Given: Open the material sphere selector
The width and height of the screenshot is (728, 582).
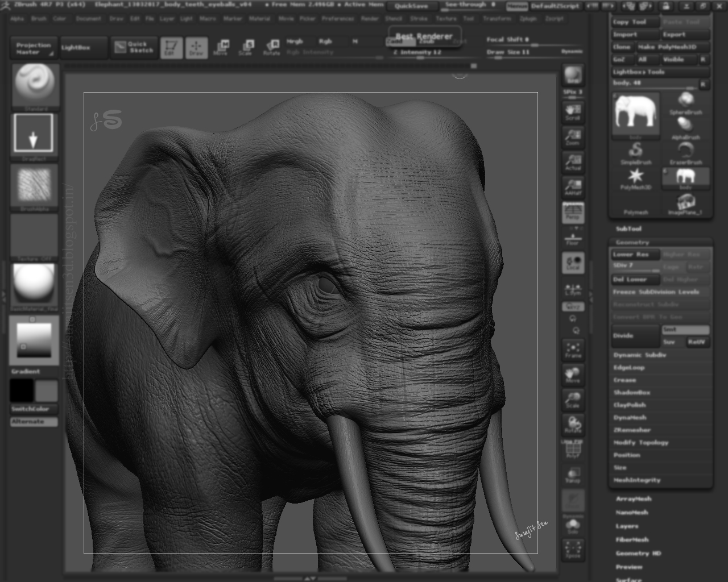Looking at the screenshot, I should click(x=34, y=286).
